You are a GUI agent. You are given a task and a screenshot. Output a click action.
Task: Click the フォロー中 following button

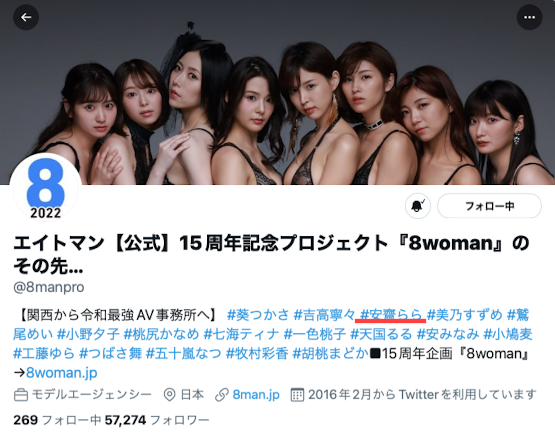(490, 206)
